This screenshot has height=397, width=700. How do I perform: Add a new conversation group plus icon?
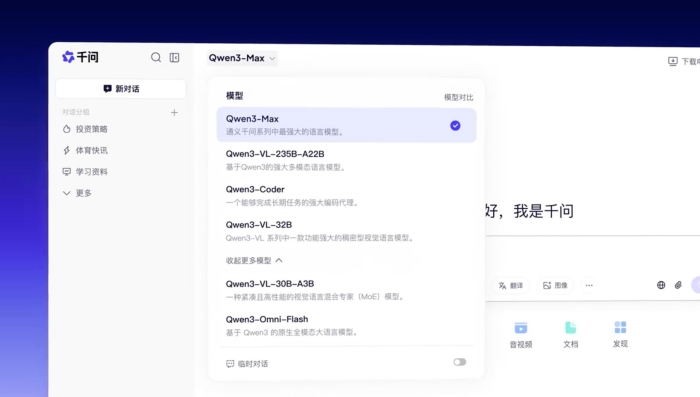tap(174, 113)
